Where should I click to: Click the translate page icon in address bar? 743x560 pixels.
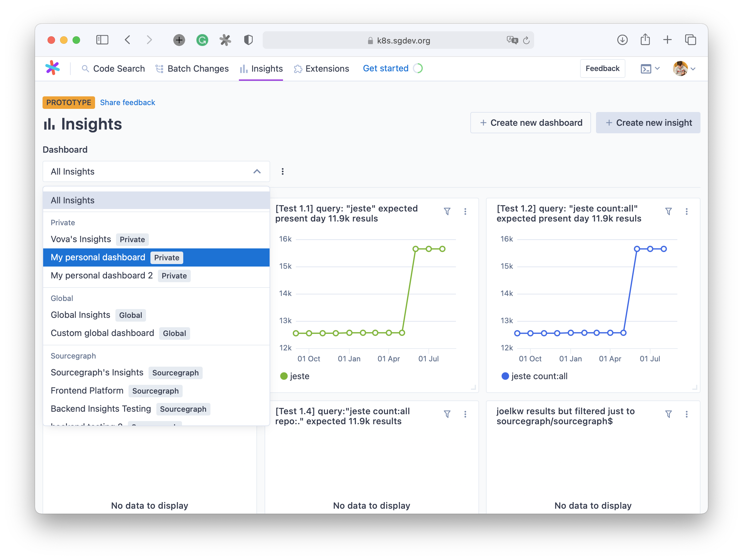click(x=512, y=40)
